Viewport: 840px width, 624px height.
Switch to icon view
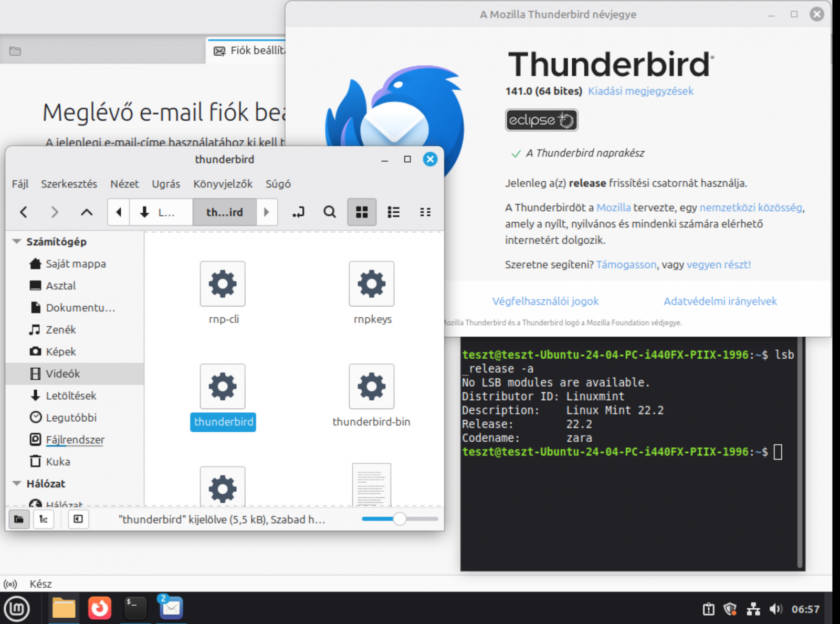coord(362,212)
